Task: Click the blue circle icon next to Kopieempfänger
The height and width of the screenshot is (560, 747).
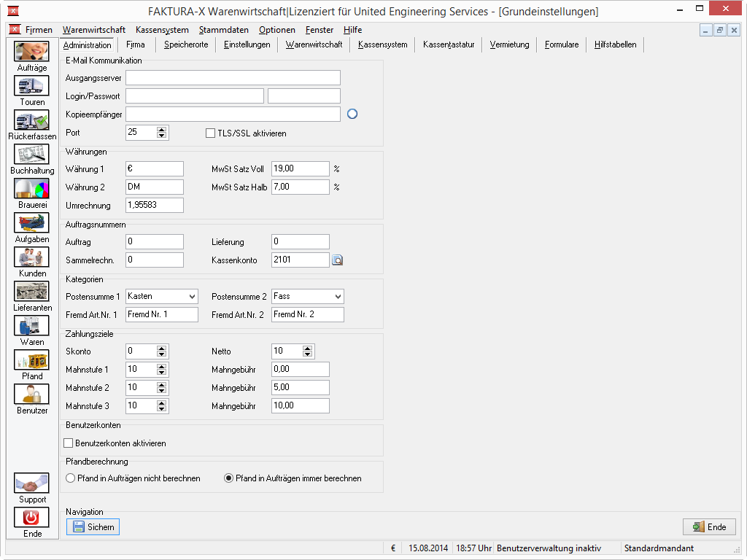Action: 352,114
